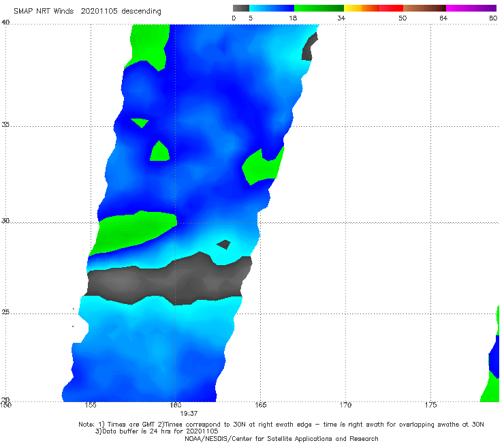
Task: Click the longitude label '175'
Action: (430, 405)
